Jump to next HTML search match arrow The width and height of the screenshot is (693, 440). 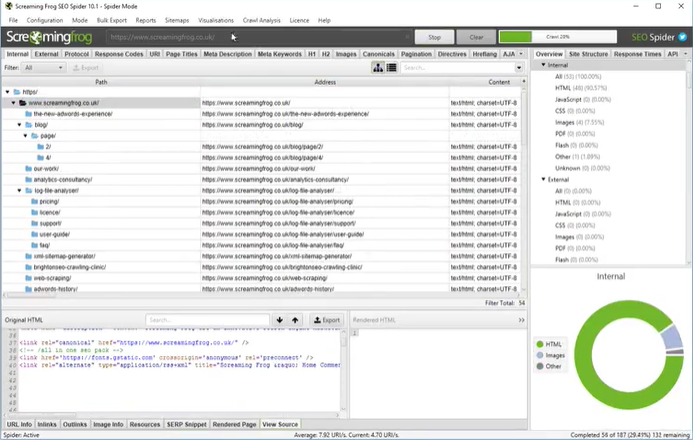pyautogui.click(x=280, y=320)
